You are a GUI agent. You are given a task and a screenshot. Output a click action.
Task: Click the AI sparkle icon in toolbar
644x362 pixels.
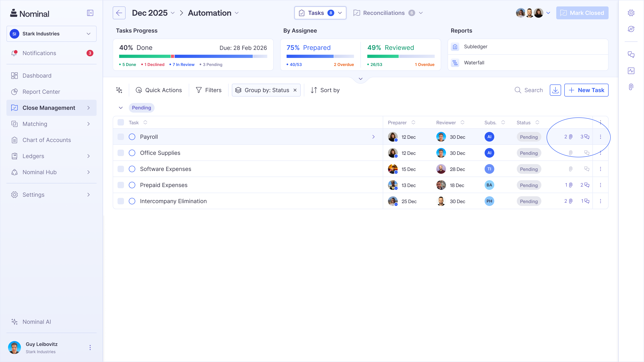(x=119, y=90)
